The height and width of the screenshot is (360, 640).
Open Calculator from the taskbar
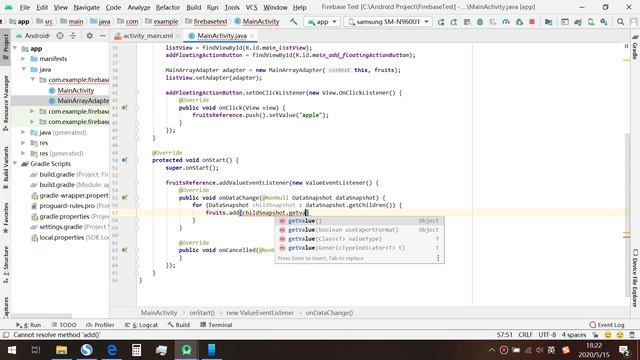click(x=137, y=350)
